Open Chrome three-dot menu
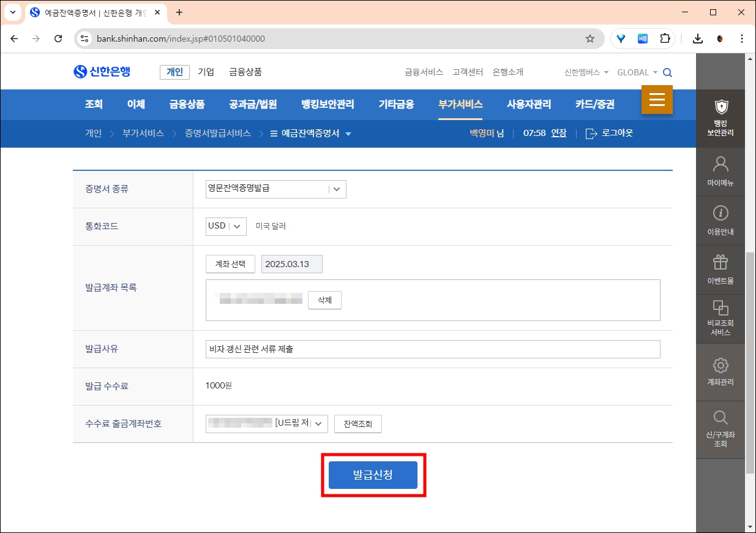This screenshot has height=533, width=756. point(742,39)
